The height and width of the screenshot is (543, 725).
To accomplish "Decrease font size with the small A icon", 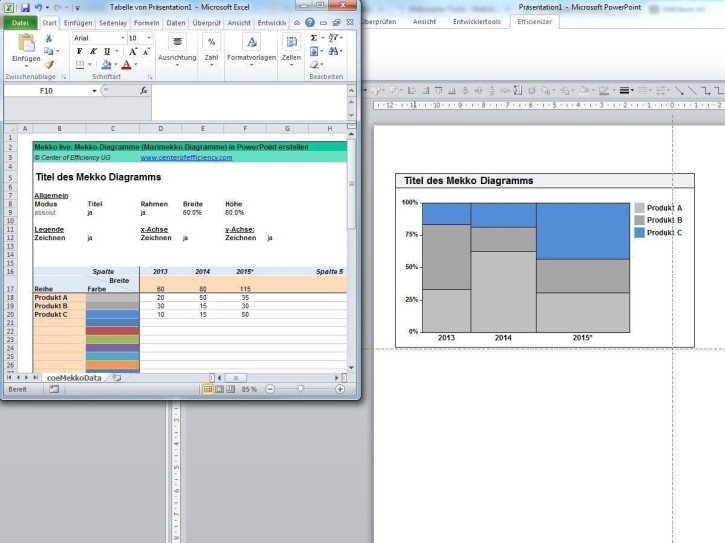I will (x=147, y=52).
